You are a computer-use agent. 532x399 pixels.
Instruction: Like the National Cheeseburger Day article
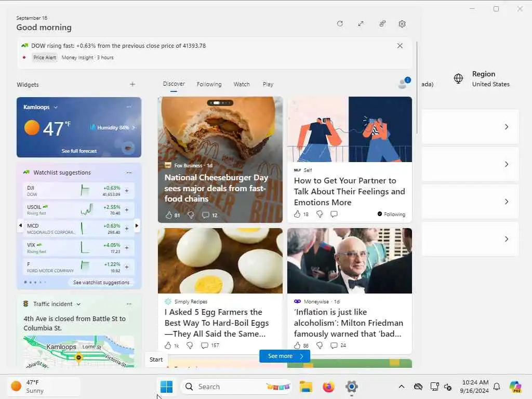(x=169, y=215)
